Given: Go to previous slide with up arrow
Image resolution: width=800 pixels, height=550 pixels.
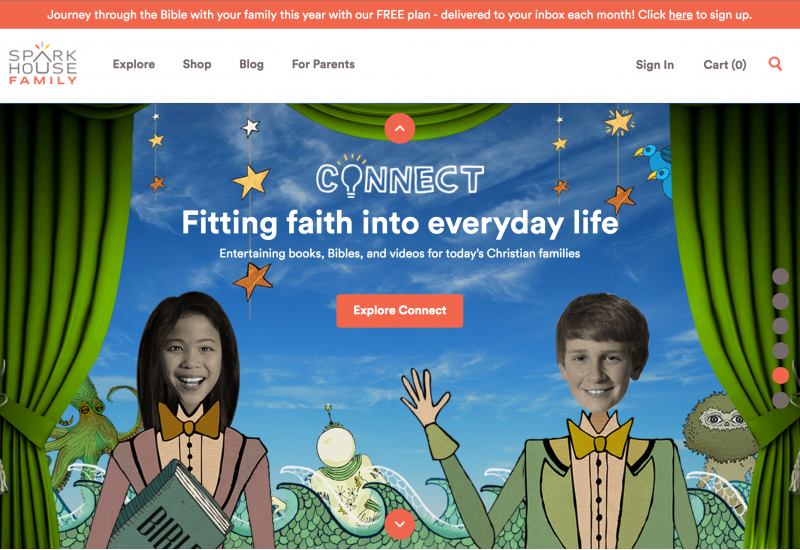Looking at the screenshot, I should (399, 129).
